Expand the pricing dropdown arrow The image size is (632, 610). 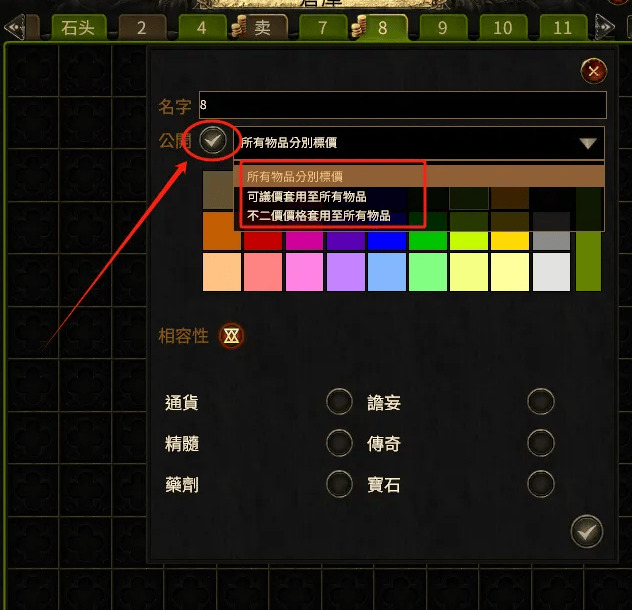(588, 143)
